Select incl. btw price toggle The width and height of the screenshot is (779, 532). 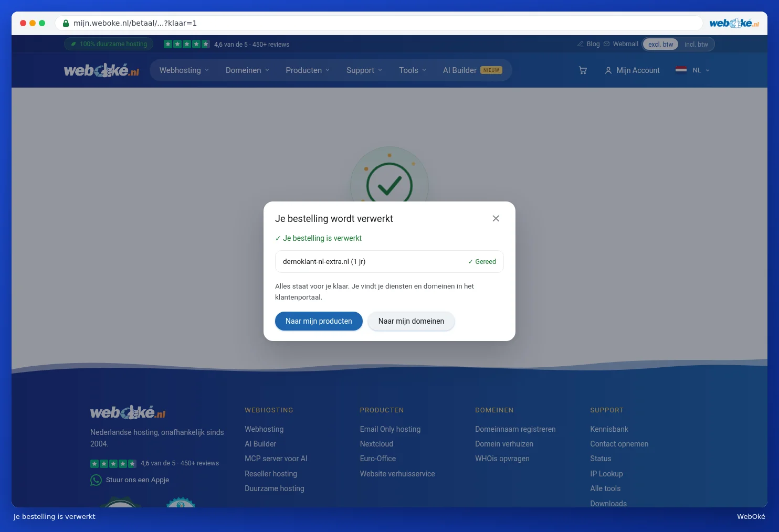696,45
